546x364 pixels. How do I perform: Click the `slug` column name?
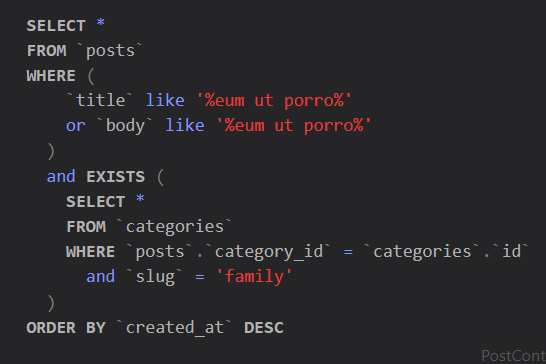pyautogui.click(x=155, y=277)
